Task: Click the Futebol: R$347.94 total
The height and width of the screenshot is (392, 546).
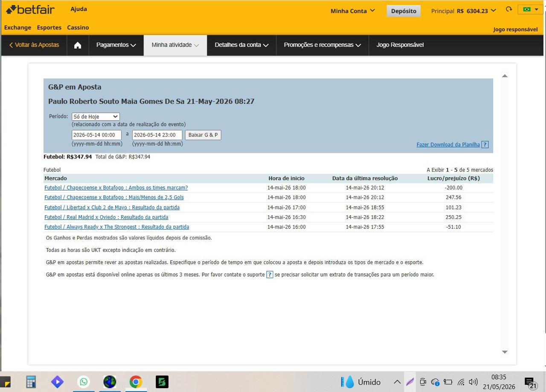Action: pyautogui.click(x=68, y=157)
